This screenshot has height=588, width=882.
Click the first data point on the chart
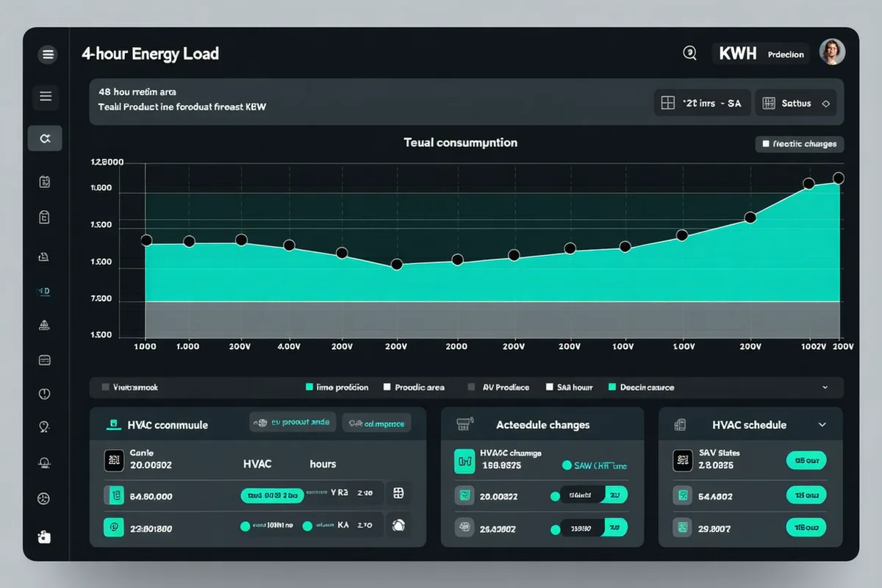pos(146,240)
